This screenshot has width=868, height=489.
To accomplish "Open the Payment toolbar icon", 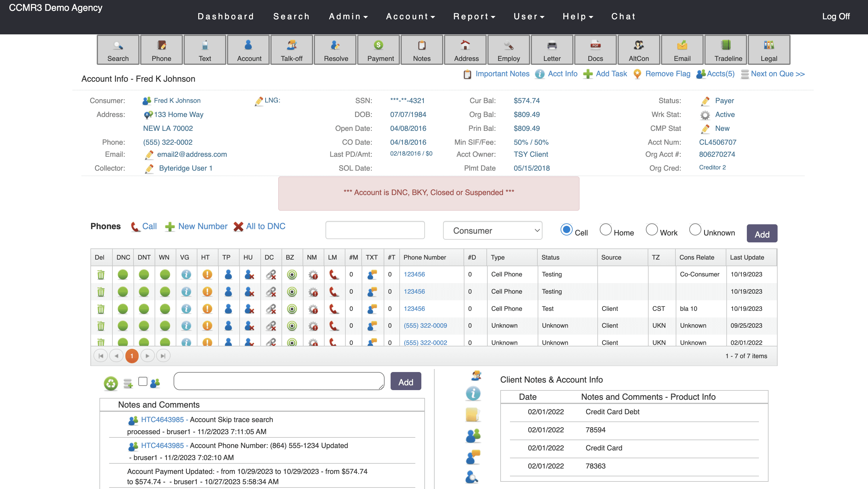I will point(379,50).
